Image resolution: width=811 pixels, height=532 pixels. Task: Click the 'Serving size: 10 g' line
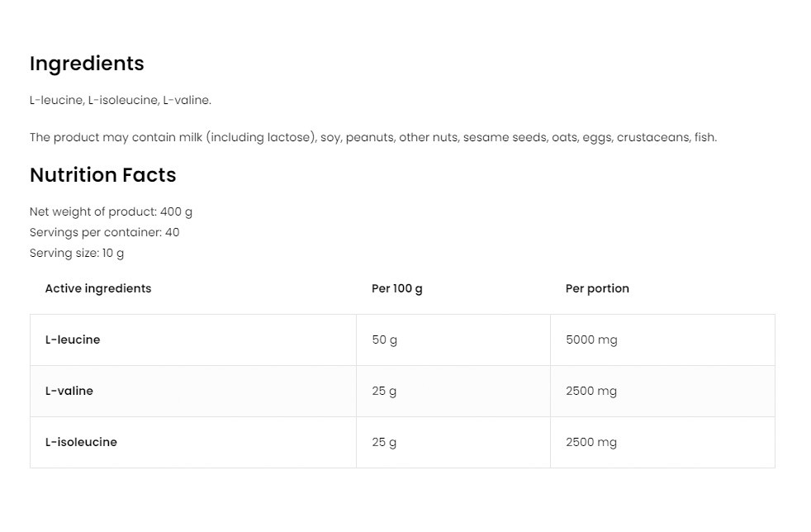click(77, 253)
